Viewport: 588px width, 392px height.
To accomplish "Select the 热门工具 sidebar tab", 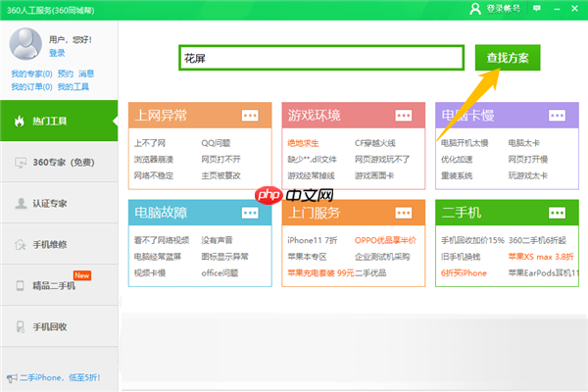I will point(59,121).
